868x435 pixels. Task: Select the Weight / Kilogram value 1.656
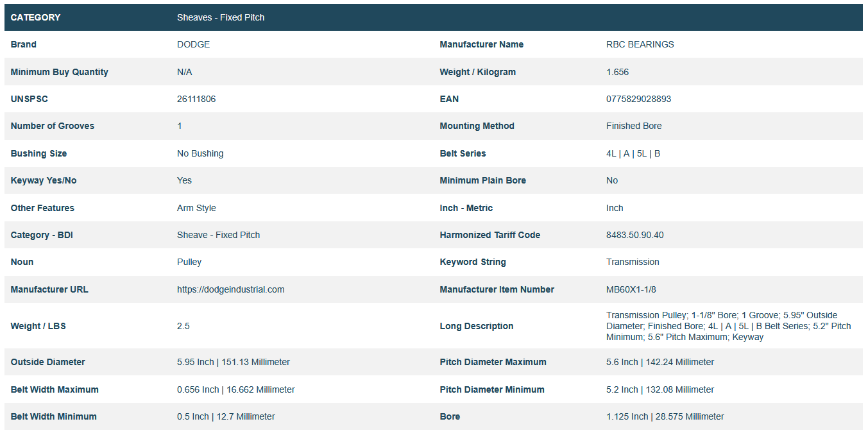pos(617,72)
